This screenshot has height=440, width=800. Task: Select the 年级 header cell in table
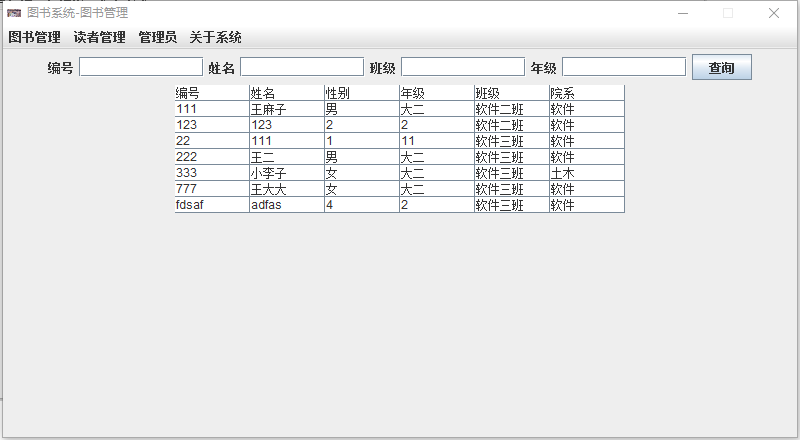click(x=437, y=93)
